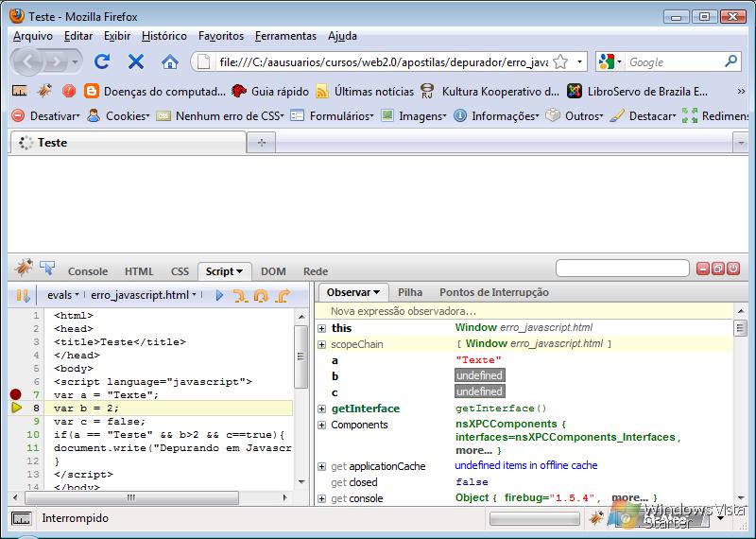Open the Imagens toolbar menu
Image resolution: width=756 pixels, height=539 pixels.
414,115
